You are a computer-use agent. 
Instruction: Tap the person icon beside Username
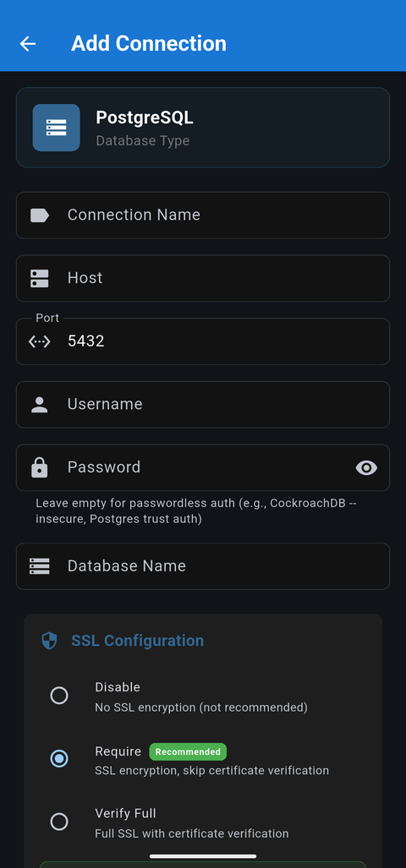point(39,405)
